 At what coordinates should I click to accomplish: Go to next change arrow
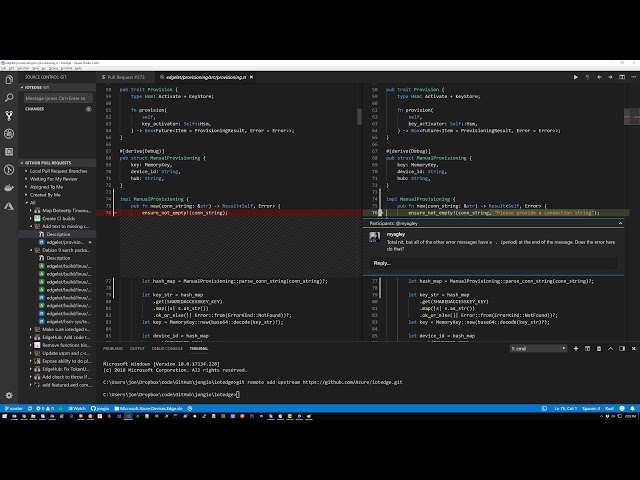(x=610, y=77)
